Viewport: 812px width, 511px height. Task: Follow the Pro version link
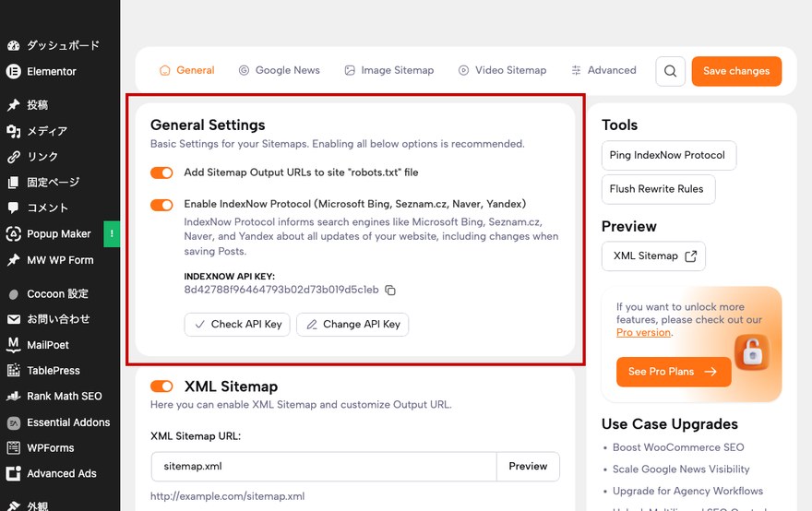[x=643, y=332]
